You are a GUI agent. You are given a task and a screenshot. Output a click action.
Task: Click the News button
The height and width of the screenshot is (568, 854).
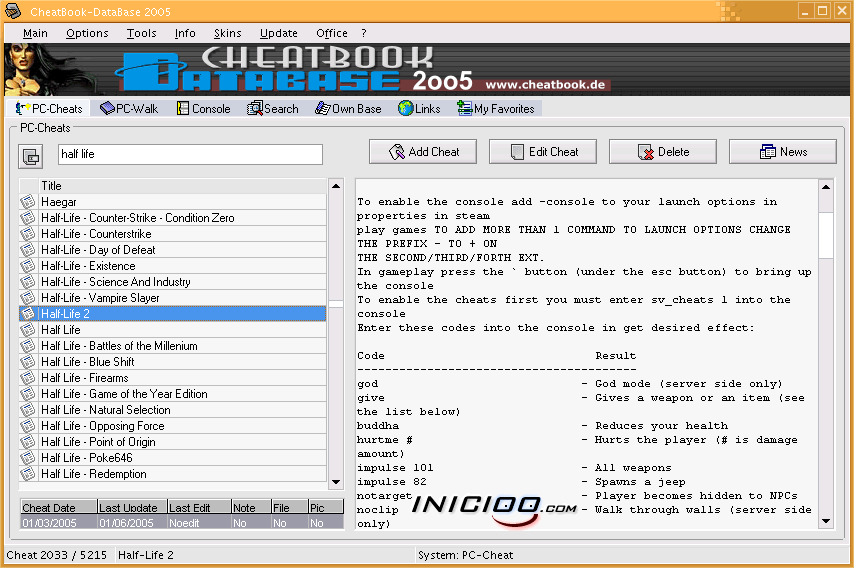[x=783, y=152]
